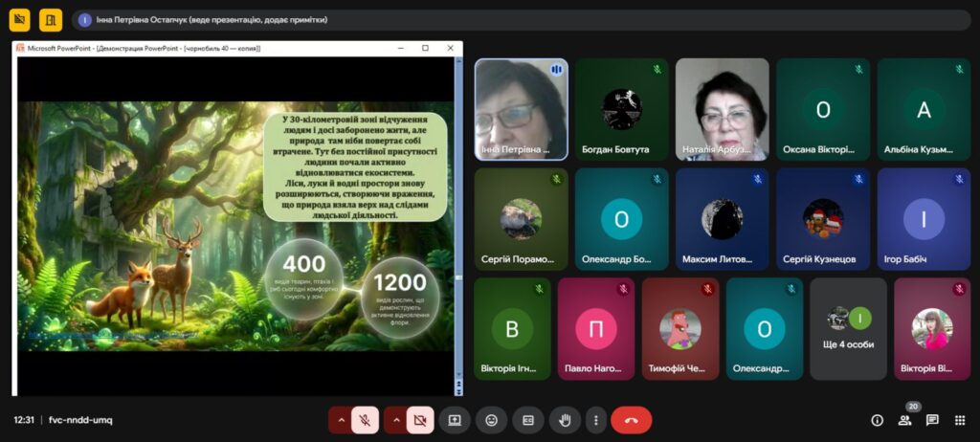This screenshot has width=980, height=442.
Task: Turn on closed captions
Action: coord(526,420)
